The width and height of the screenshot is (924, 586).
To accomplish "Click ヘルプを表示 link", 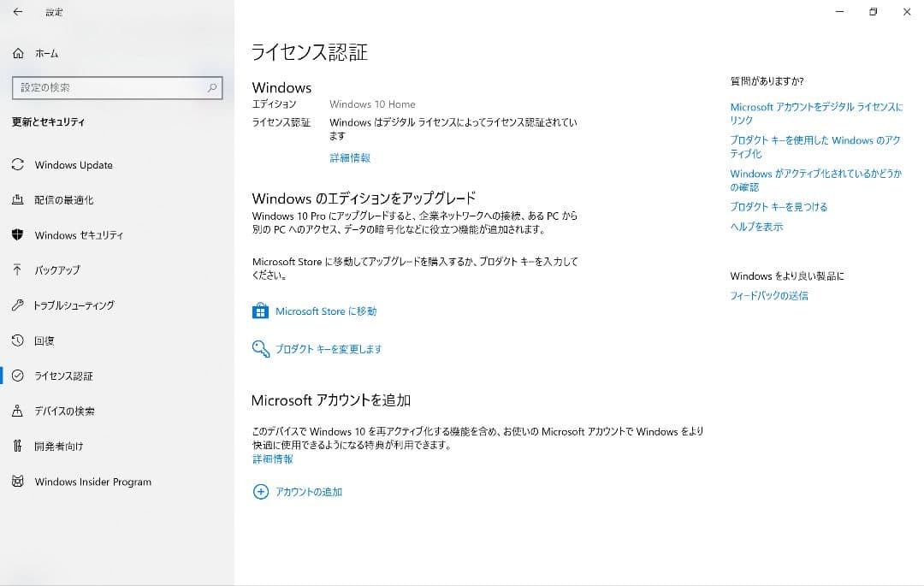I will point(756,227).
